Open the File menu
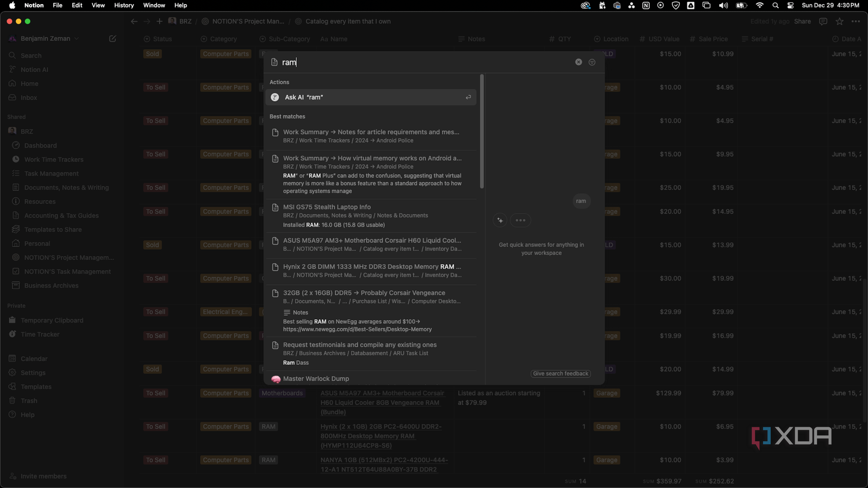Image resolution: width=868 pixels, height=488 pixels. click(57, 5)
